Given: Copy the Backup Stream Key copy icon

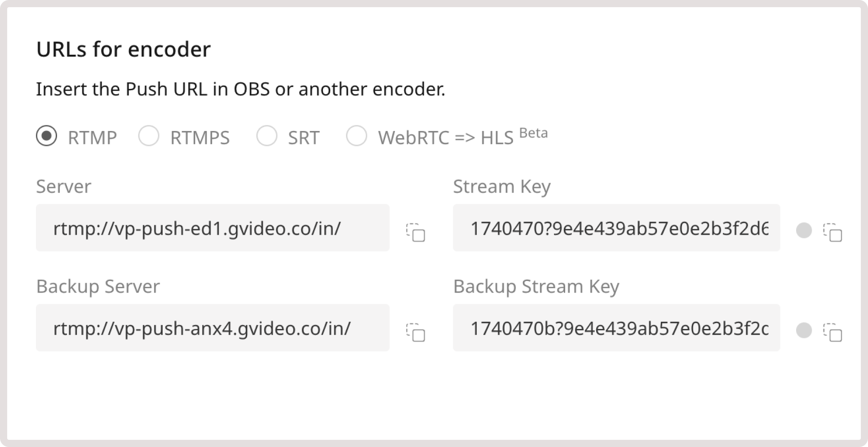Looking at the screenshot, I should coord(833,332).
